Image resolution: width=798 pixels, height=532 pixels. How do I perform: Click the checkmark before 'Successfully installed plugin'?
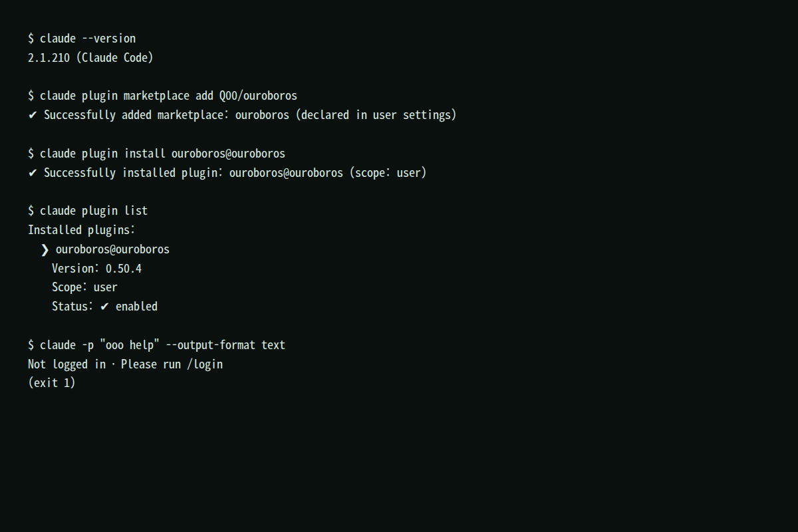pyautogui.click(x=33, y=173)
